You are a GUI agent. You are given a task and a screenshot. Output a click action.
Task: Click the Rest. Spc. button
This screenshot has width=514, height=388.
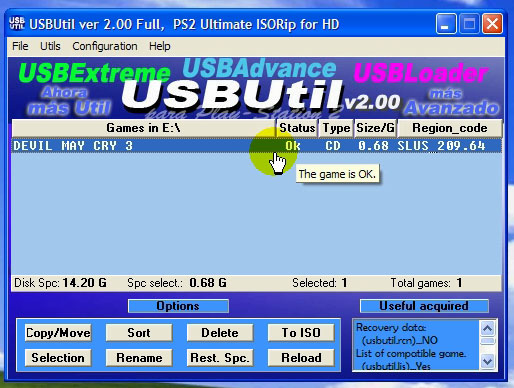tap(220, 358)
